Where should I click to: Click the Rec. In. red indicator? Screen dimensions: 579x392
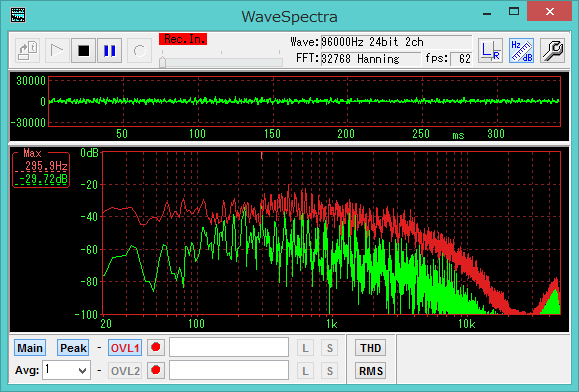click(183, 39)
